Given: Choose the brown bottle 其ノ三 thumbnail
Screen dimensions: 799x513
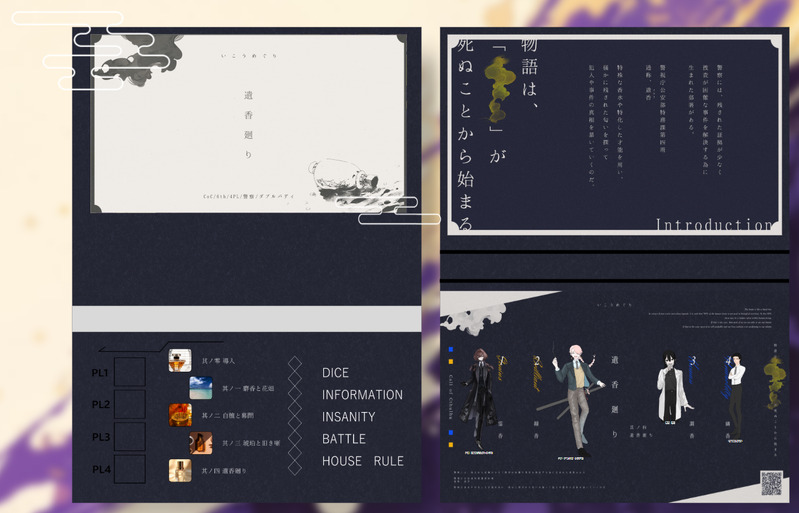Looking at the screenshot, I should (x=201, y=443).
